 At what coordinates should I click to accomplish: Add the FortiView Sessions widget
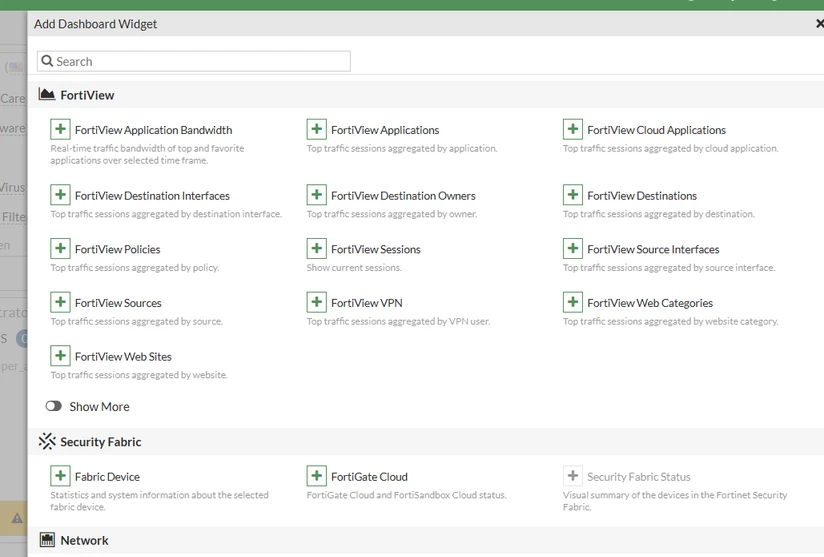coord(316,249)
